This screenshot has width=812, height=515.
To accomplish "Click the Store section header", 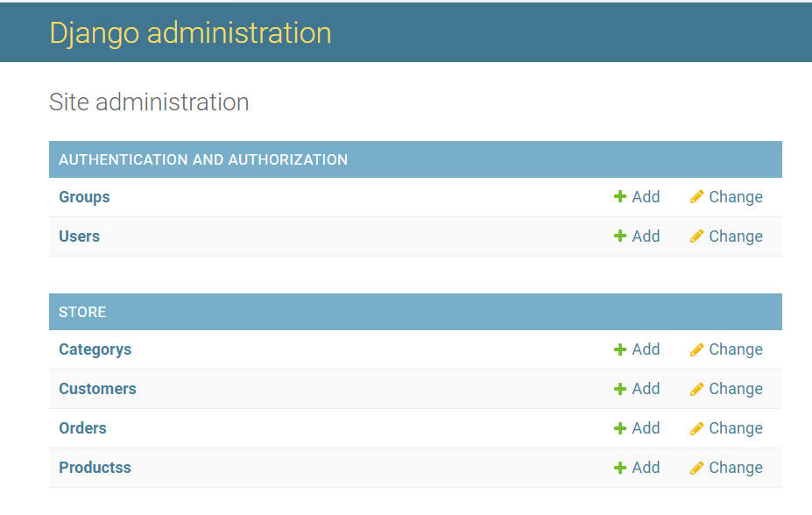I will [82, 312].
